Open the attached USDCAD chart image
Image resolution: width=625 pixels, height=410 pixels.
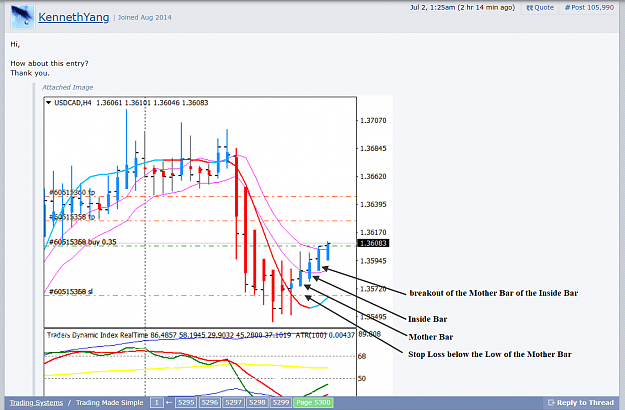pos(218,246)
